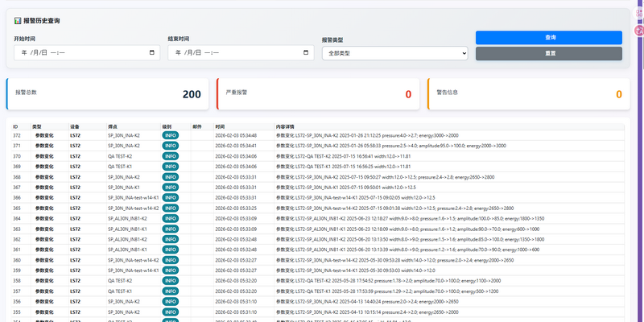This screenshot has width=644, height=322.
Task: Select the time cell in row 368
Action: tap(236, 177)
